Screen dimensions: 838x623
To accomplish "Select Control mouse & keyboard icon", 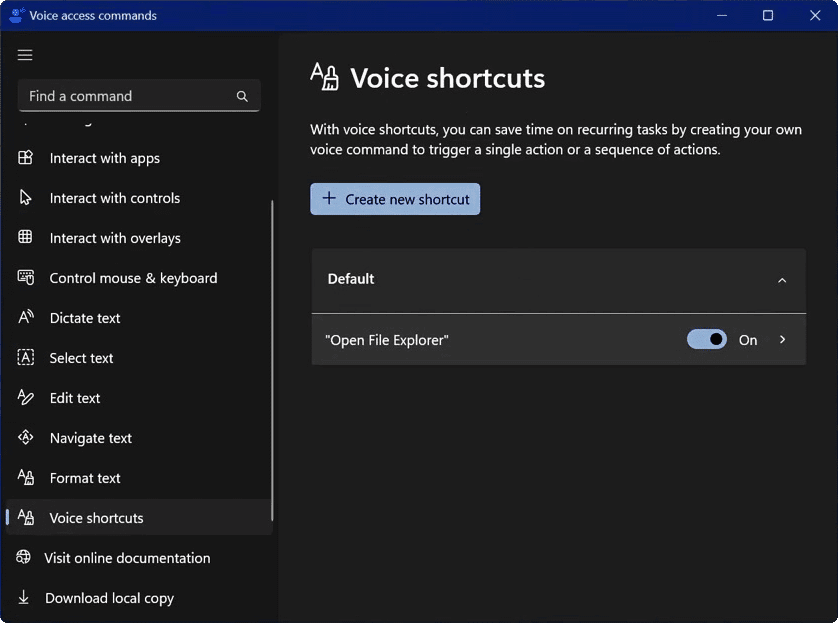I will pos(25,278).
